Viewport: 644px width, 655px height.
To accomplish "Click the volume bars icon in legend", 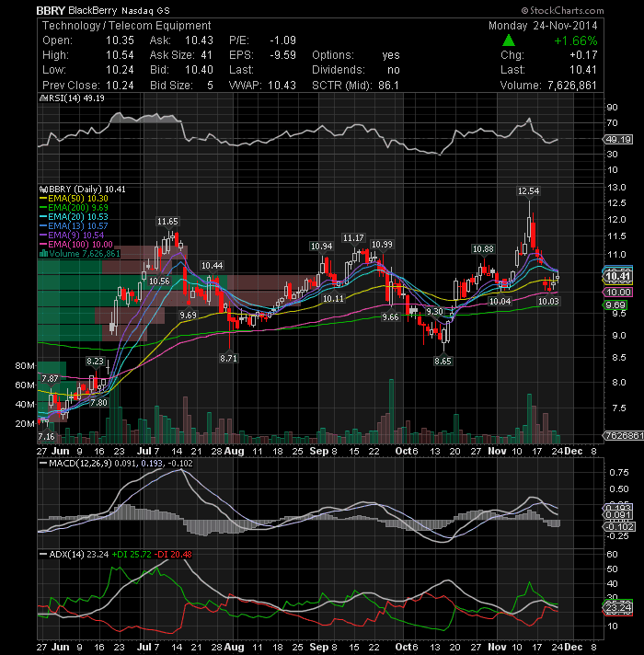I will (43, 254).
